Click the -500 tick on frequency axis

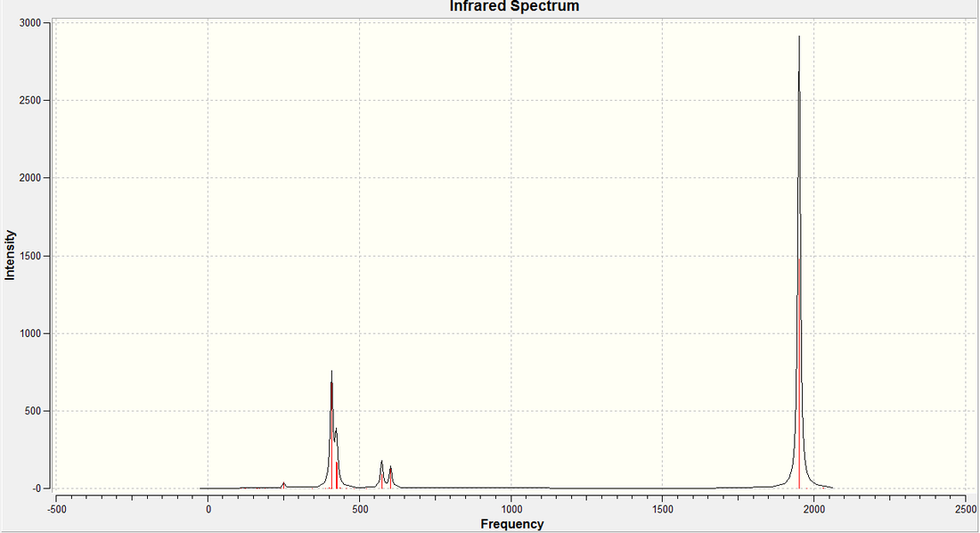point(57,509)
